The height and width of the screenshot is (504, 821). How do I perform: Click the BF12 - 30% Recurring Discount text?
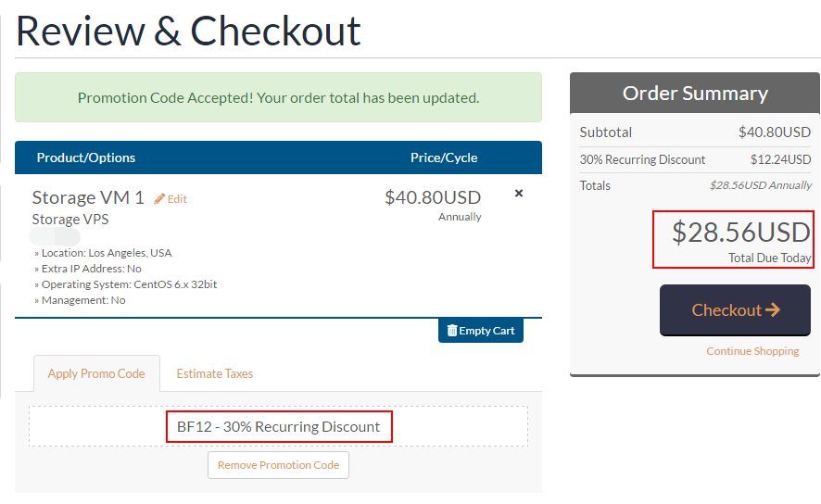coord(279,426)
